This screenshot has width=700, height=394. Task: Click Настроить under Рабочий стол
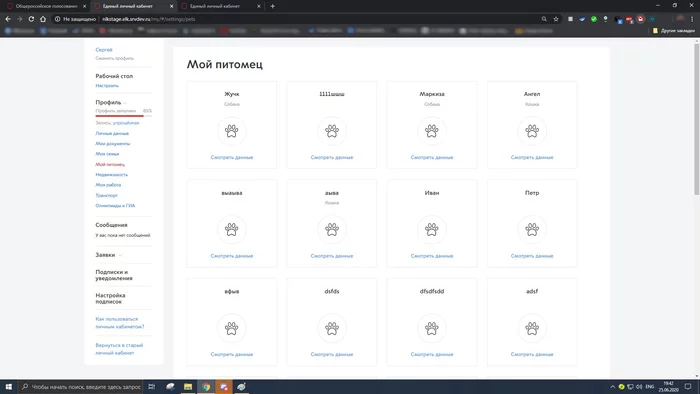coord(107,86)
